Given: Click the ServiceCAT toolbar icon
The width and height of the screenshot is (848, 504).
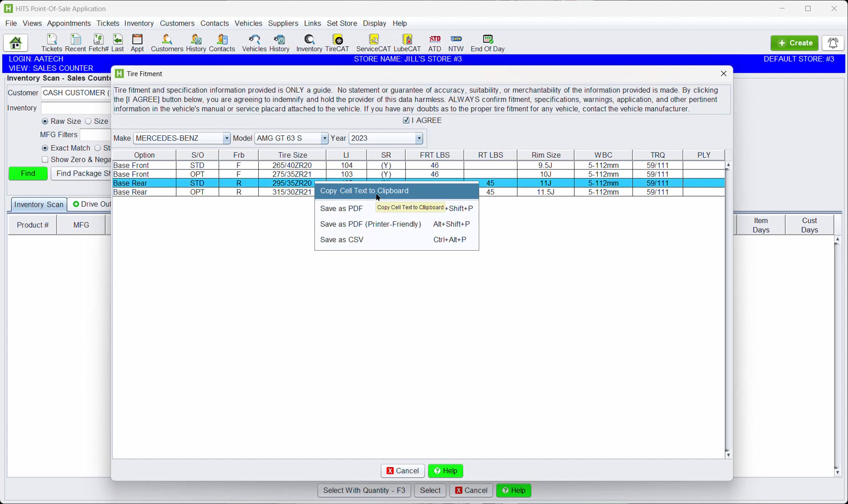Looking at the screenshot, I should tap(373, 42).
